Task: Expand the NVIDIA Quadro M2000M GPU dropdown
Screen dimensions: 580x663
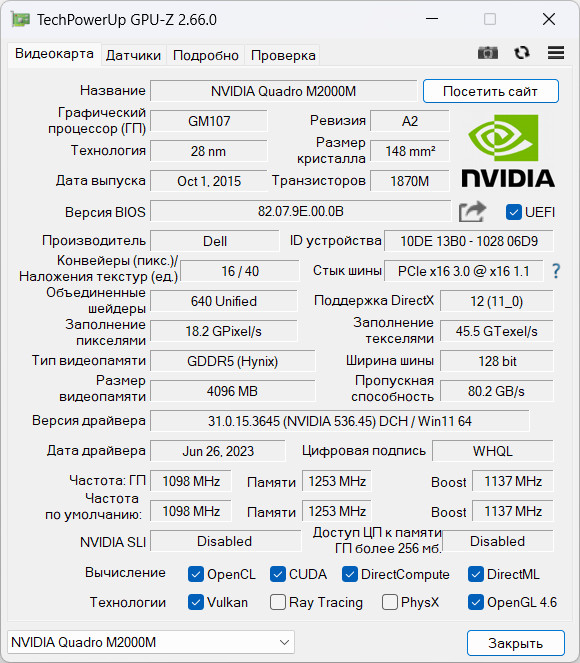Action: pyautogui.click(x=151, y=642)
